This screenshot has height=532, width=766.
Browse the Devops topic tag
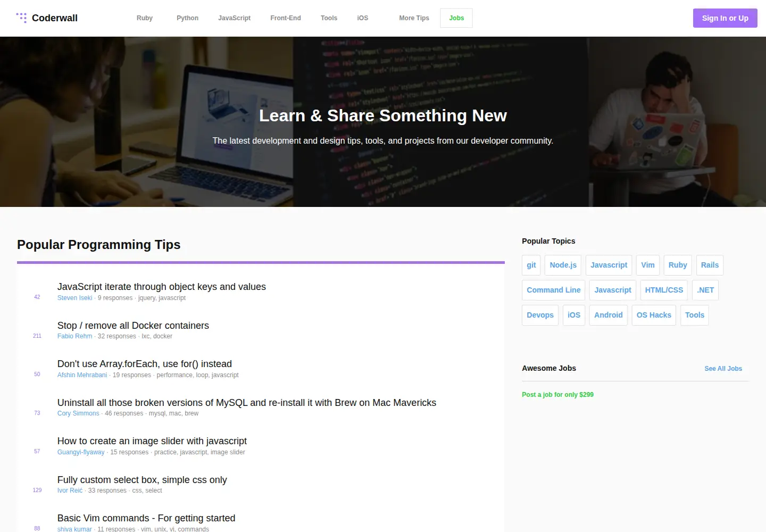[x=540, y=315]
